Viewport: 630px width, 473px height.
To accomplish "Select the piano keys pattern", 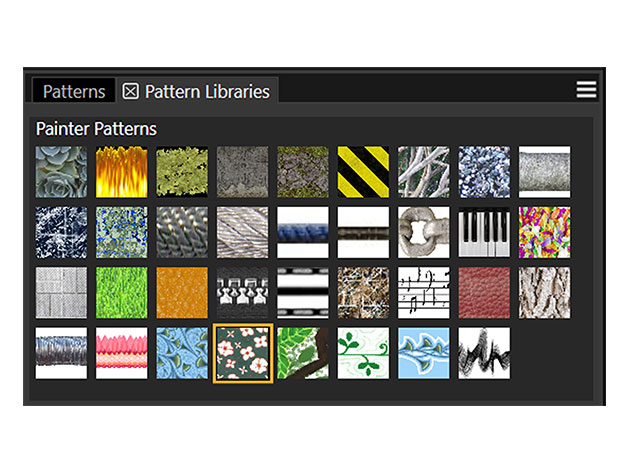I will [484, 232].
